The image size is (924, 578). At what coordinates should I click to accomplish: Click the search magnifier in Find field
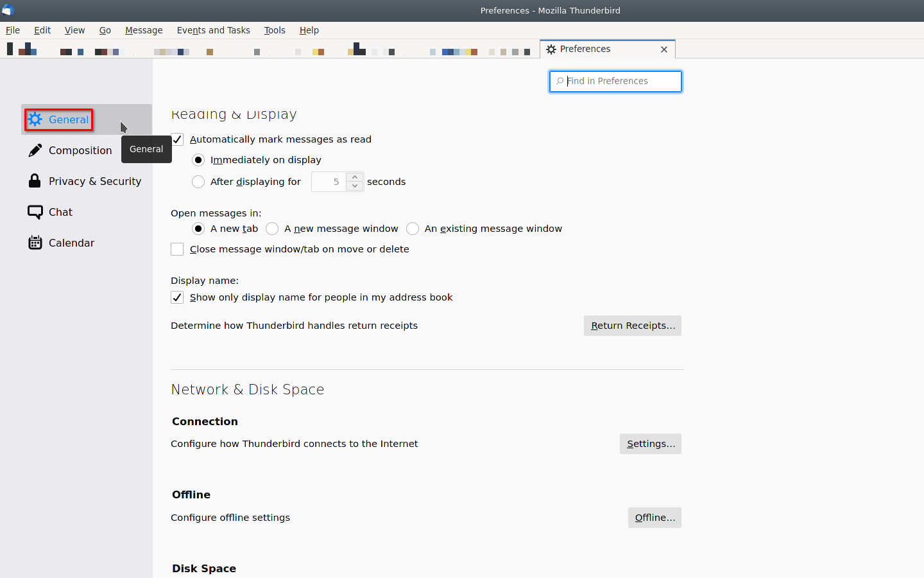(560, 81)
